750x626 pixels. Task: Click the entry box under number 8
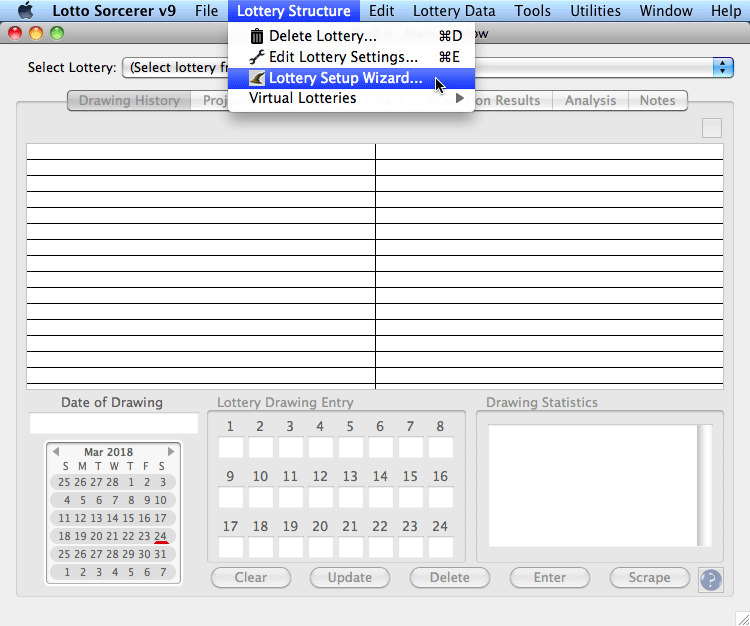441,447
